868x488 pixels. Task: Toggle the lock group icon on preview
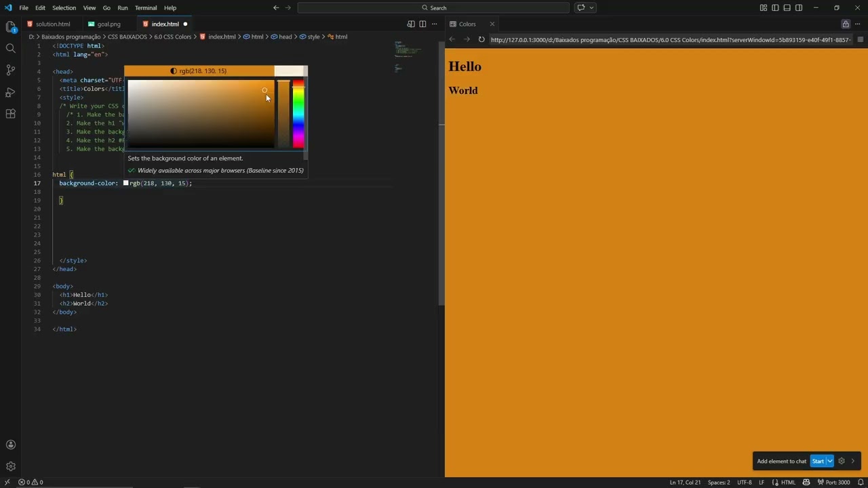coord(846,24)
